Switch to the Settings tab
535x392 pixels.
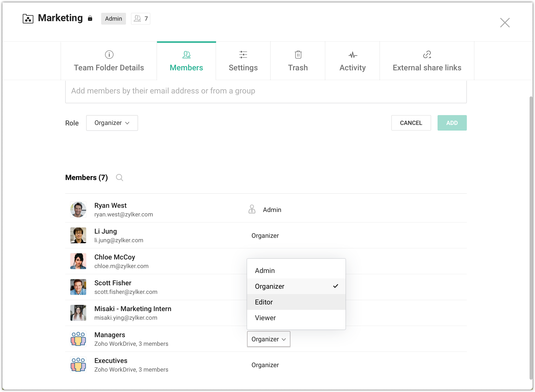(x=243, y=61)
